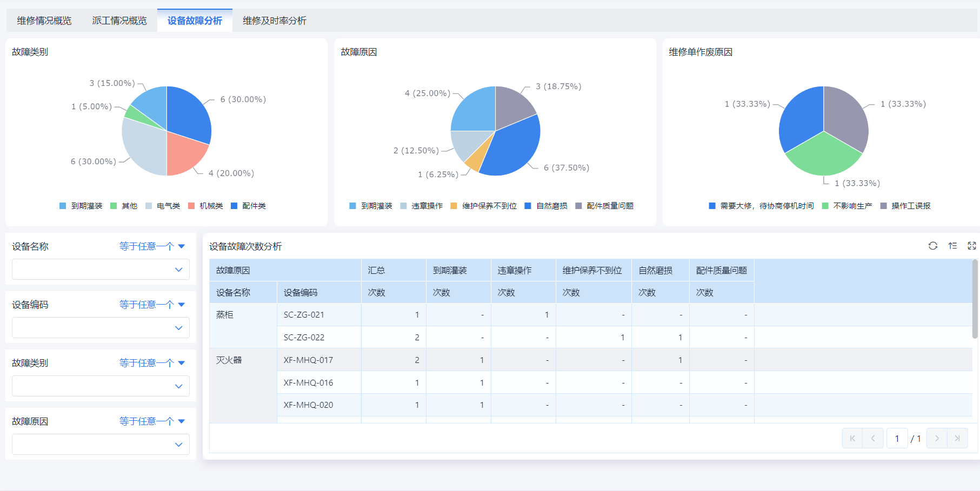Click the 设备名称 table sub-header
Image resolution: width=980 pixels, height=491 pixels.
243,292
